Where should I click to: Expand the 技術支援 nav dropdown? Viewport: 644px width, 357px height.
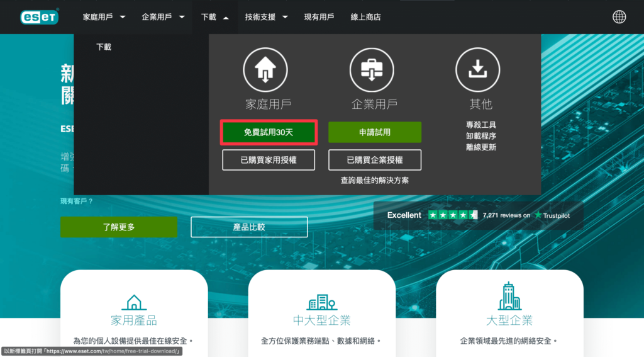point(266,17)
